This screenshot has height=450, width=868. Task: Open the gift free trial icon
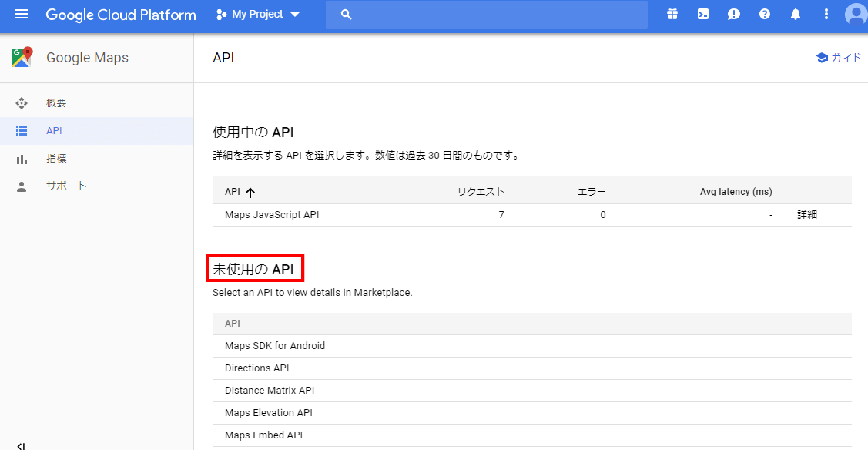point(672,15)
